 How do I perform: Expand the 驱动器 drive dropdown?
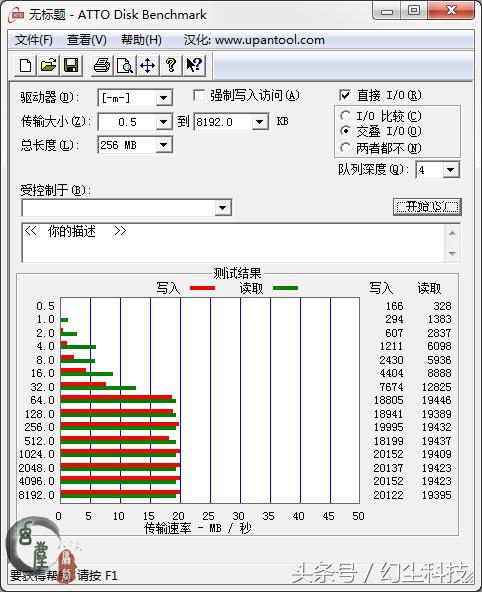[x=164, y=98]
